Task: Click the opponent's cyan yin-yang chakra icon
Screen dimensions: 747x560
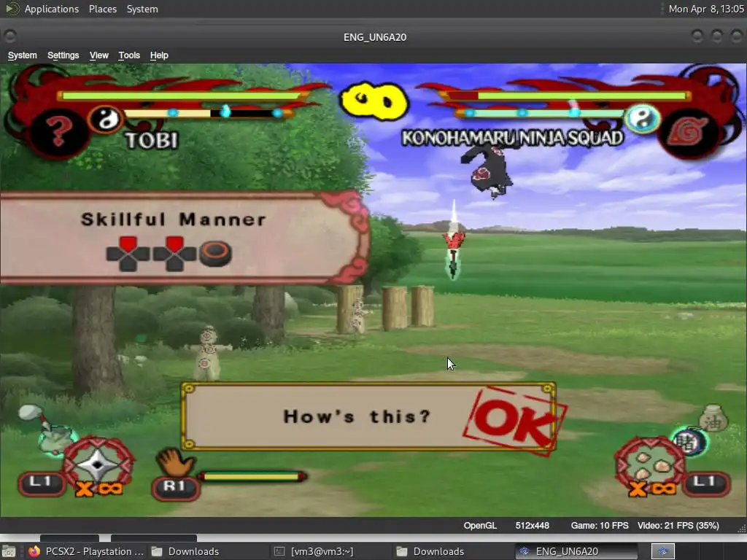Action: (642, 118)
